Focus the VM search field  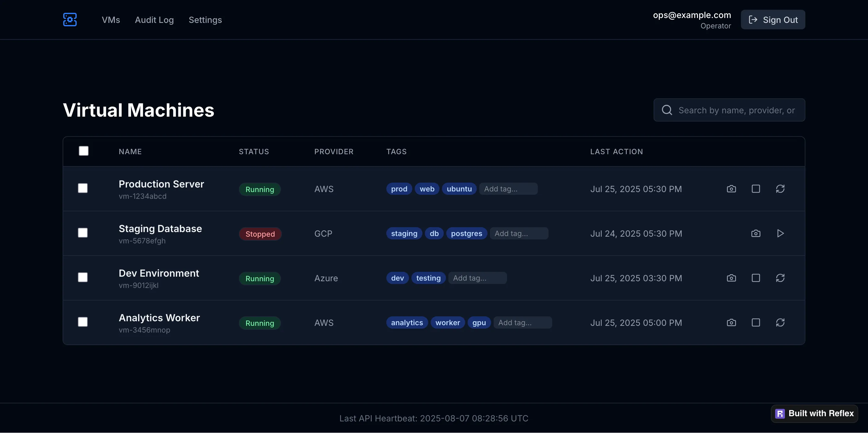[x=736, y=110]
